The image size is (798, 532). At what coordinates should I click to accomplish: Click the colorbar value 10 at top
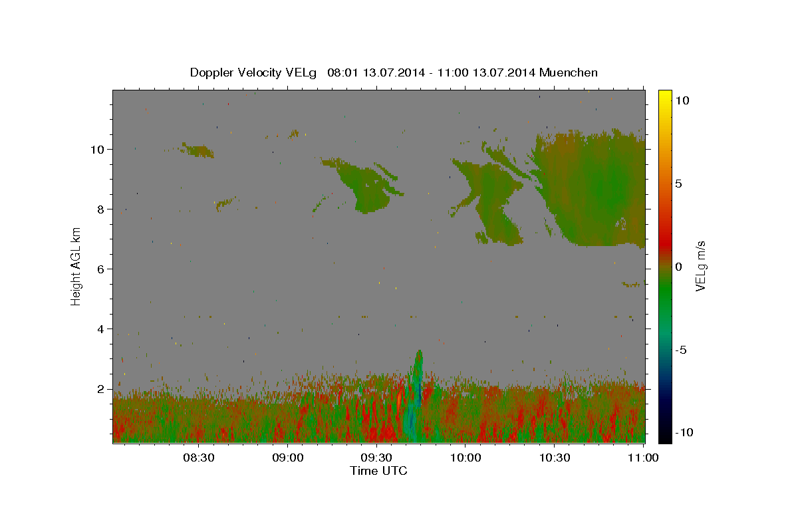(682, 100)
